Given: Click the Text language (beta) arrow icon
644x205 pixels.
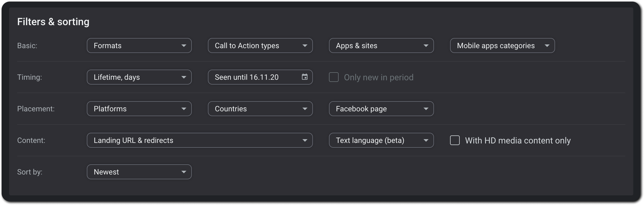Looking at the screenshot, I should coord(426,141).
